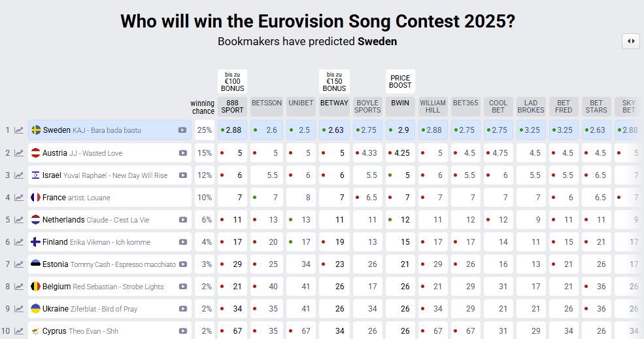The width and height of the screenshot is (644, 339).
Task: Open France's odds trend graph icon
Action: coord(19,197)
